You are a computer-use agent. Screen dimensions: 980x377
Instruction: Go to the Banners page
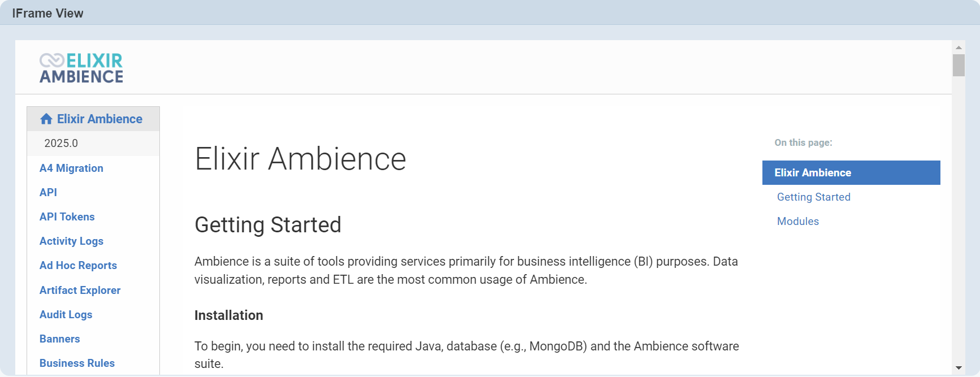point(59,339)
